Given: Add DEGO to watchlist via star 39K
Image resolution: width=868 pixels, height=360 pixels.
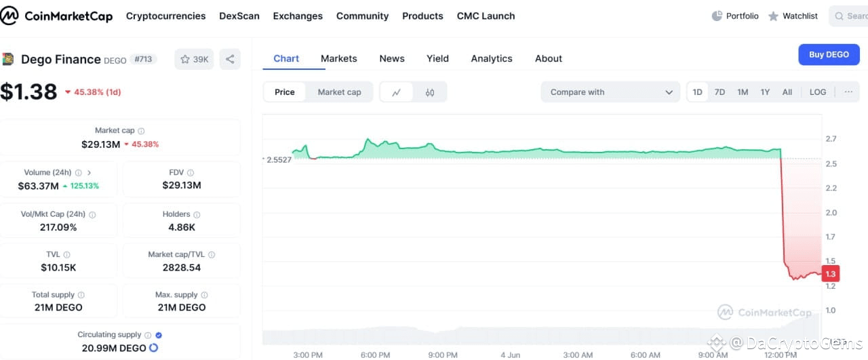Looking at the screenshot, I should [x=194, y=59].
